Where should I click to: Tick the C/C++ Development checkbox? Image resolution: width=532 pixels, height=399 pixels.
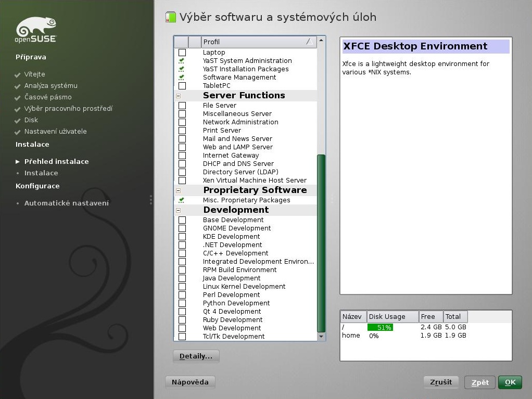pyautogui.click(x=182, y=253)
